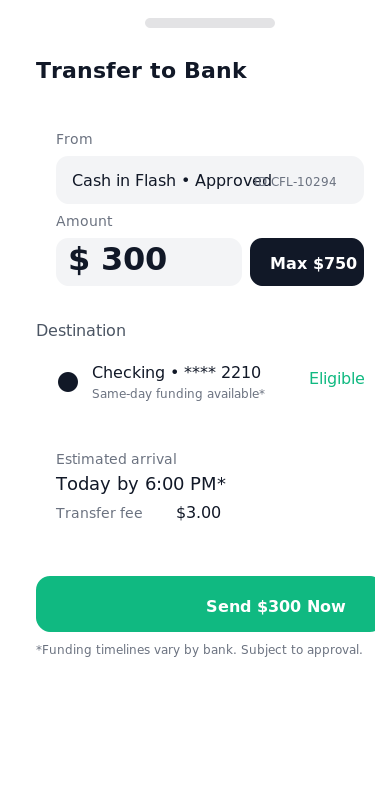The height and width of the screenshot is (812, 375).
Task: Select the Checking account radio button
Action: point(68,382)
